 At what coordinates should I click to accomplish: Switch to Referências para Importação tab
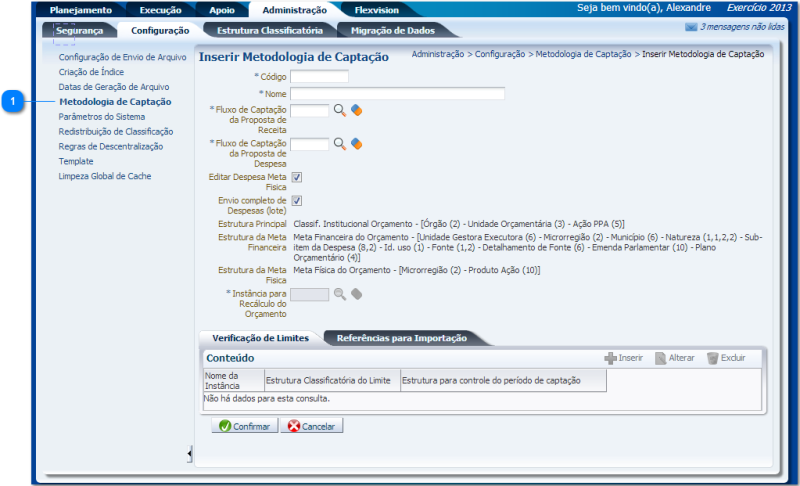coord(401,338)
